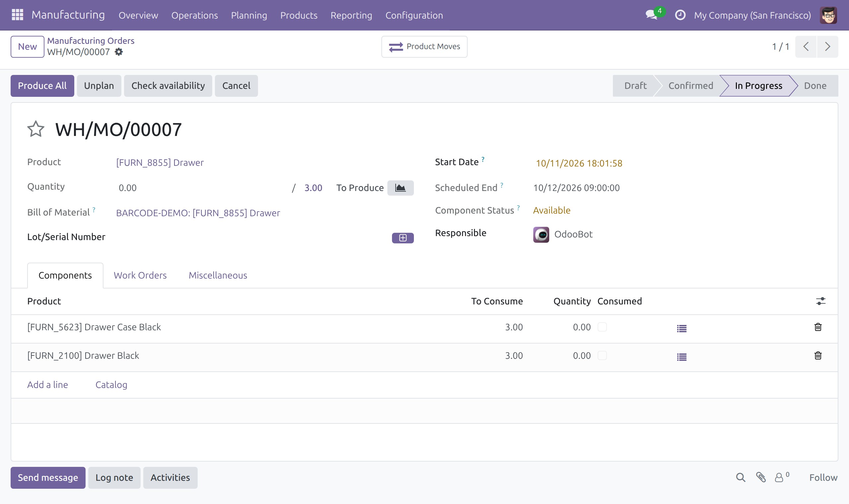Open the Reporting menu
This screenshot has height=504, width=849.
click(351, 15)
